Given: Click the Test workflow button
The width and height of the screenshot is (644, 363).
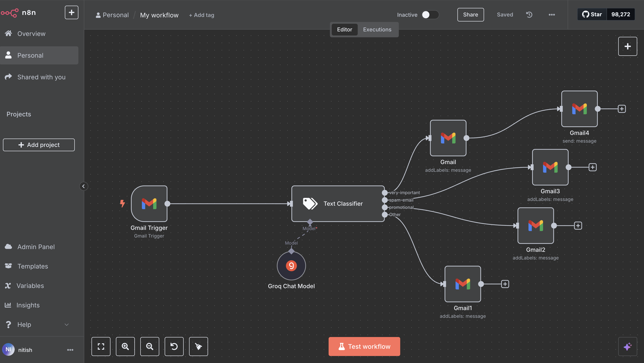Looking at the screenshot, I should [364, 346].
